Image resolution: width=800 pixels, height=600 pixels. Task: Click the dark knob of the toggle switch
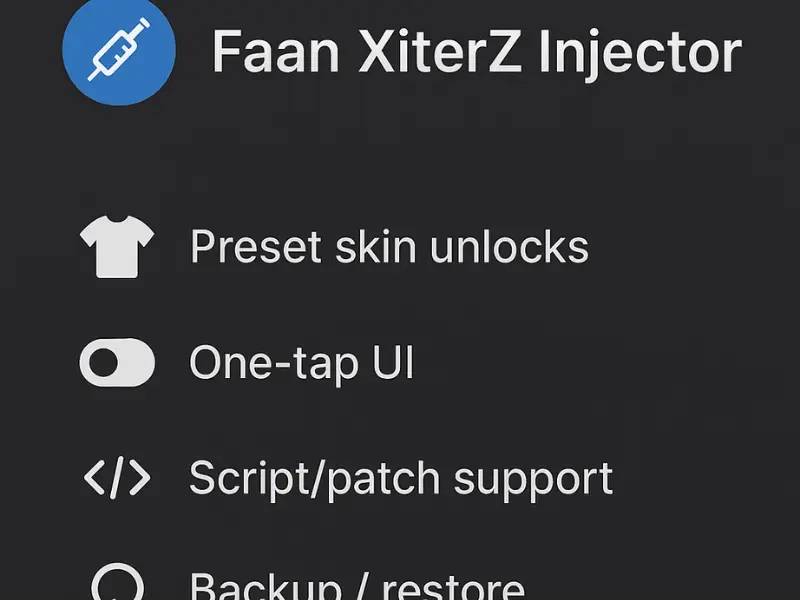(x=104, y=362)
